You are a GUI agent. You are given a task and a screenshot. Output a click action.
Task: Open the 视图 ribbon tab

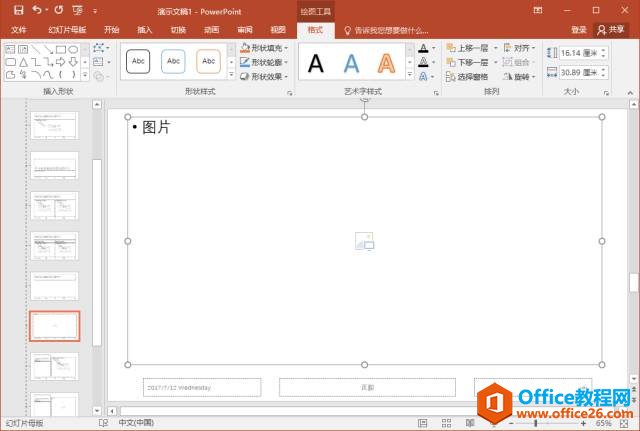click(278, 30)
